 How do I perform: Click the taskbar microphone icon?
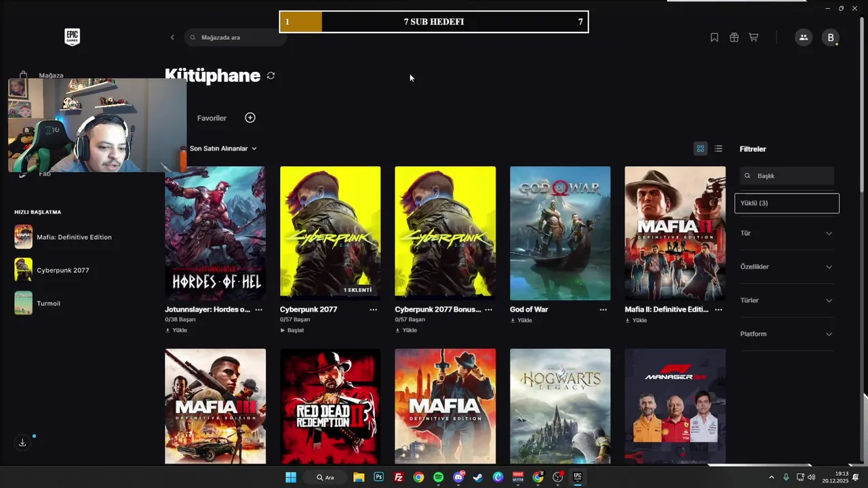(786, 477)
